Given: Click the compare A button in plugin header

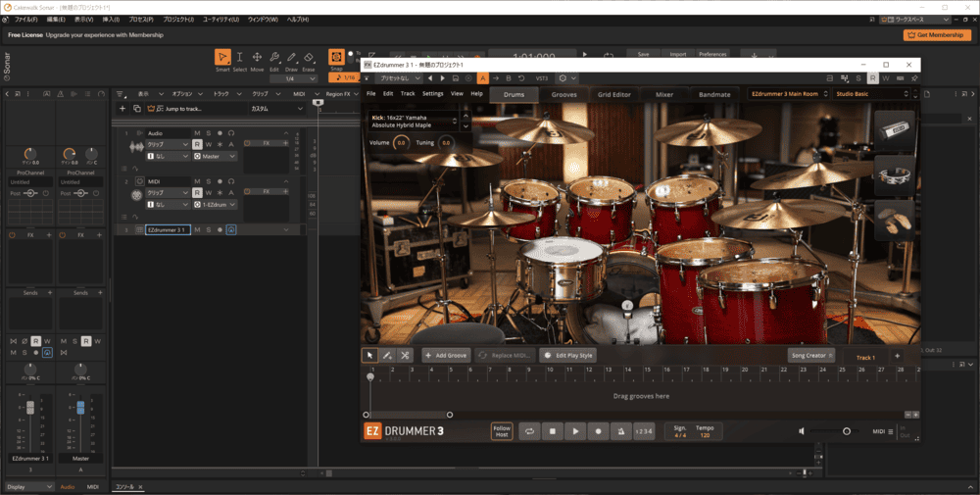Looking at the screenshot, I should coord(482,78).
